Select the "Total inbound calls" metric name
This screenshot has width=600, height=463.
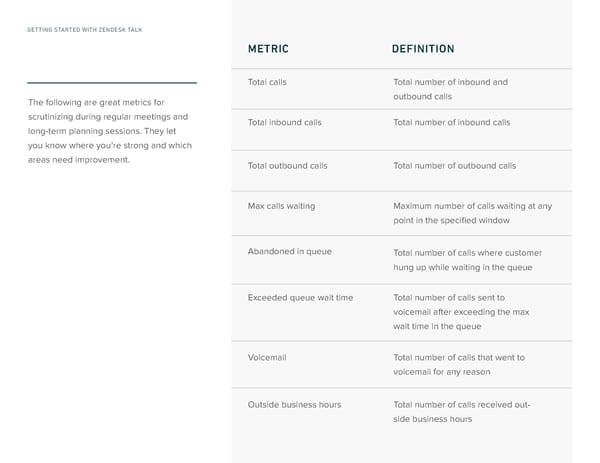(x=284, y=122)
